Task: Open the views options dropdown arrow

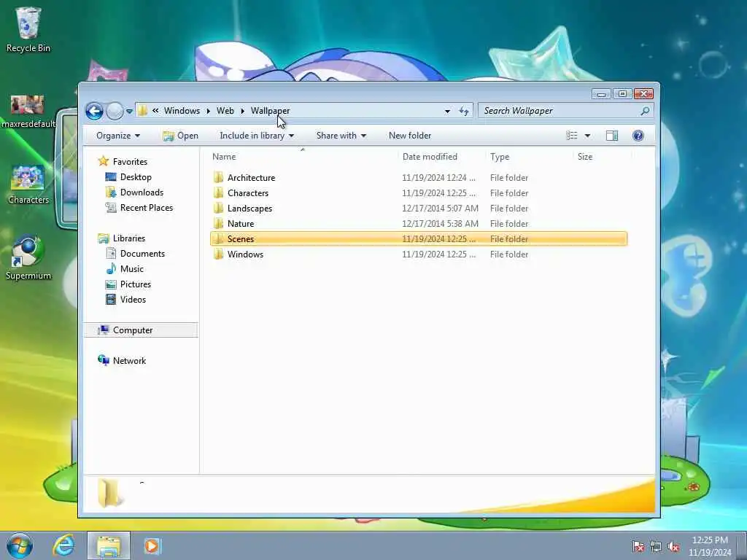Action: 587,136
